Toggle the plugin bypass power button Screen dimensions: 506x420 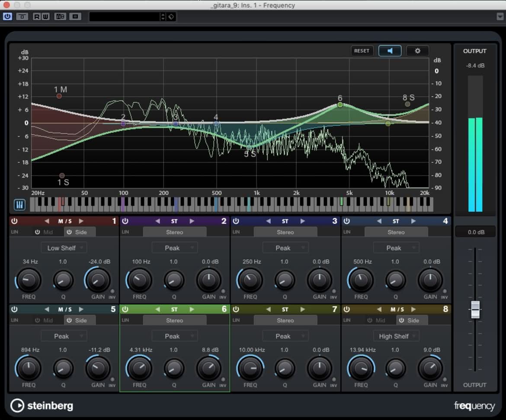pyautogui.click(x=7, y=16)
